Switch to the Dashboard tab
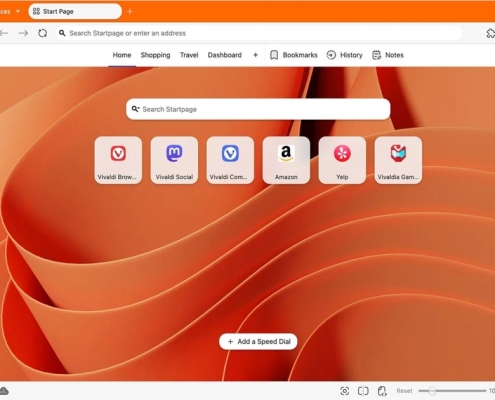This screenshot has width=495, height=400. [225, 55]
